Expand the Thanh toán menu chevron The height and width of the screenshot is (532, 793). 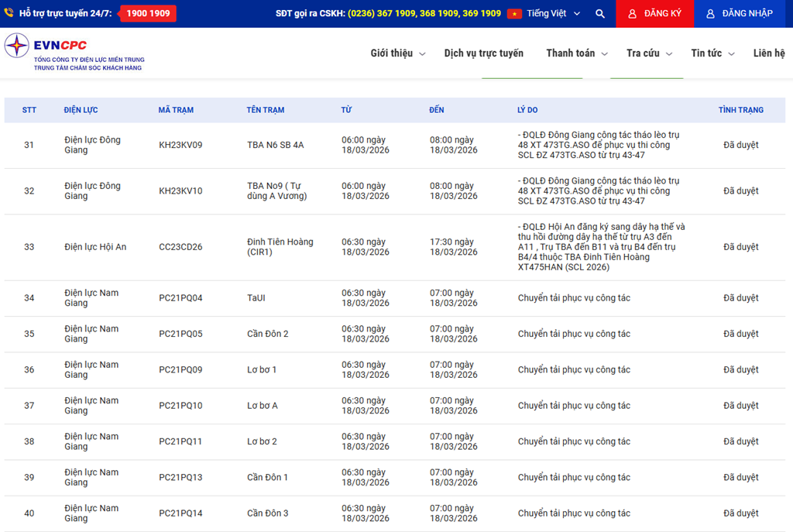point(606,54)
